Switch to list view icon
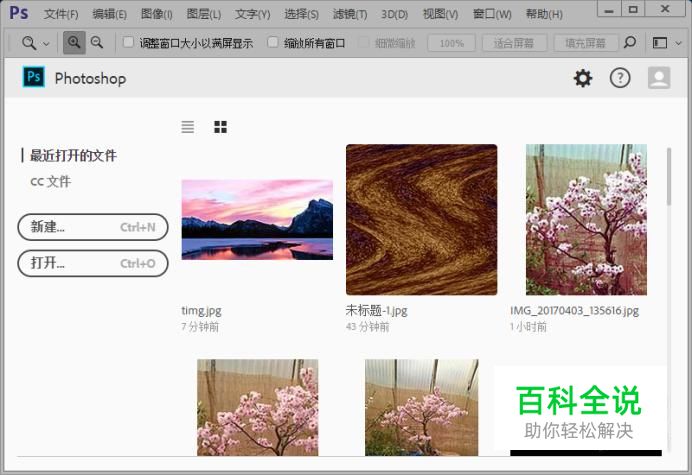The image size is (692, 475). click(188, 127)
